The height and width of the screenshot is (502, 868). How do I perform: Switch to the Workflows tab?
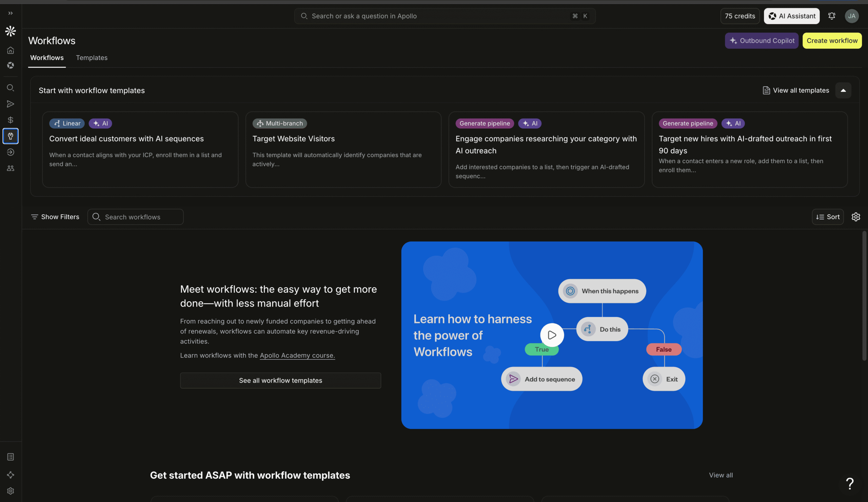tap(47, 58)
